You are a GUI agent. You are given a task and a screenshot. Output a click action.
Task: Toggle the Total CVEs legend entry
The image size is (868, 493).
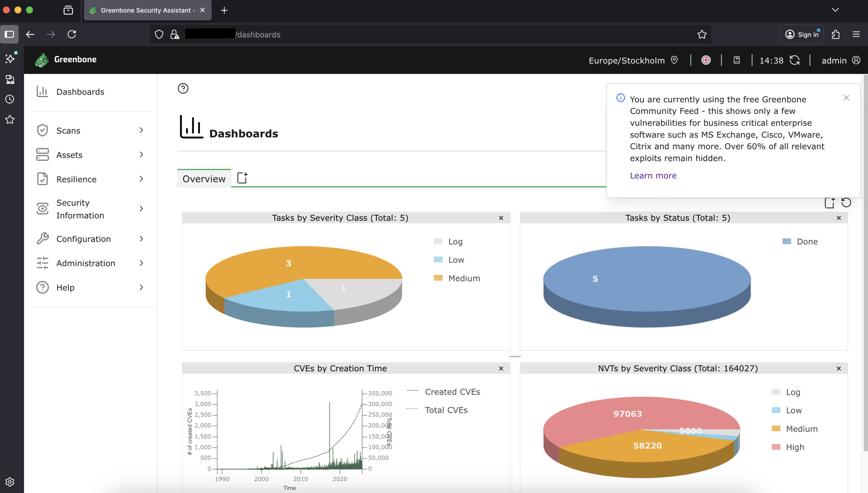(x=446, y=410)
